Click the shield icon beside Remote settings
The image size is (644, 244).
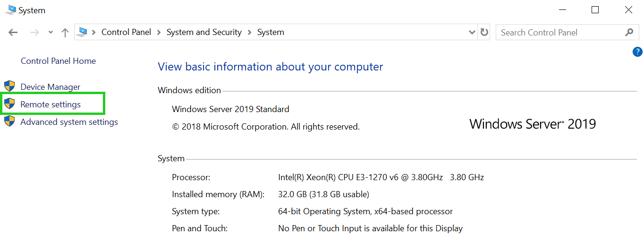pyautogui.click(x=9, y=104)
